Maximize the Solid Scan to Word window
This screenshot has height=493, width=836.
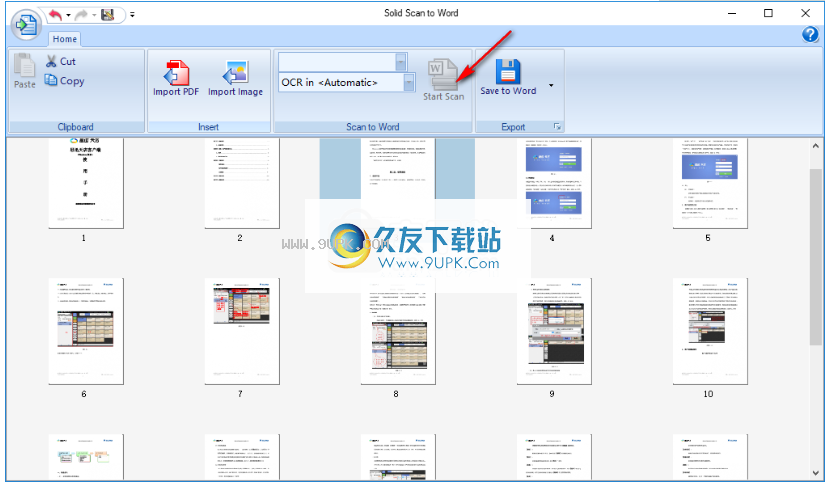[x=768, y=13]
